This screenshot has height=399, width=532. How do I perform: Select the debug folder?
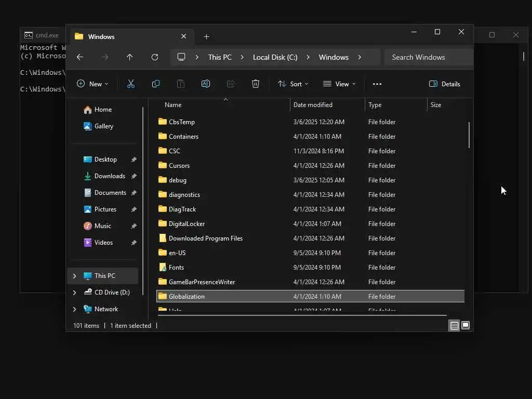click(310, 180)
